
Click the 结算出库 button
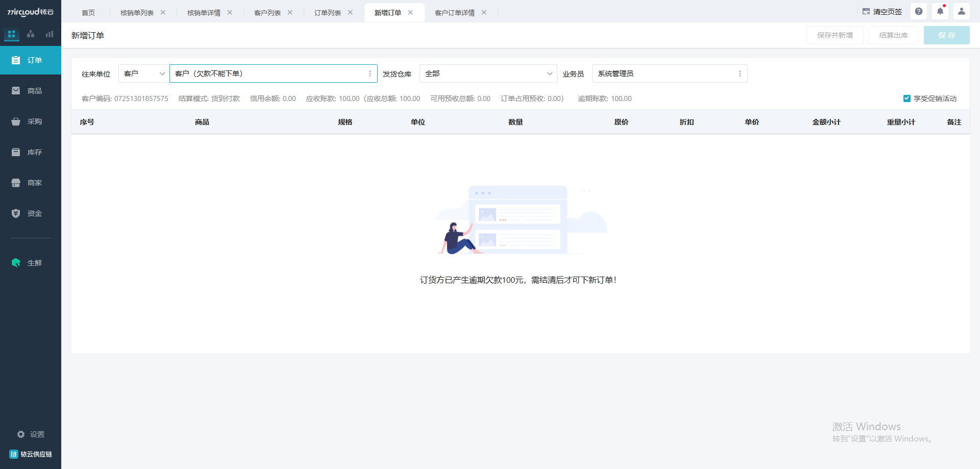click(894, 35)
